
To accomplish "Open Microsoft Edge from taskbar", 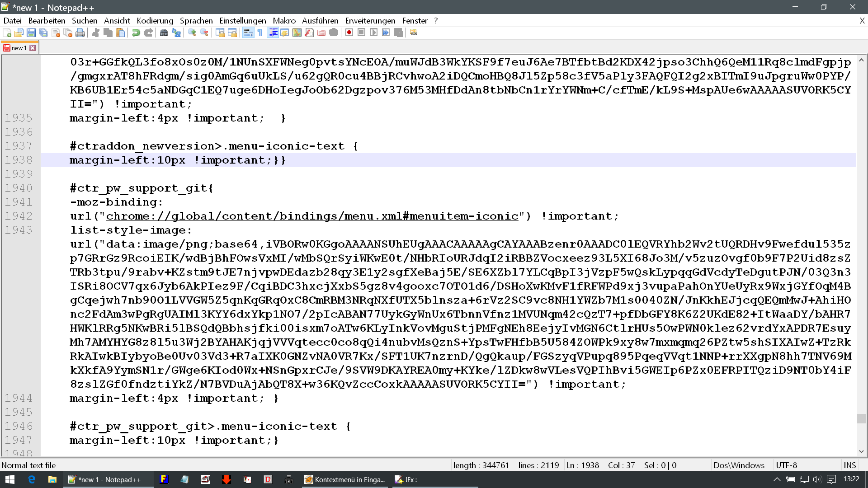I will pyautogui.click(x=32, y=479).
